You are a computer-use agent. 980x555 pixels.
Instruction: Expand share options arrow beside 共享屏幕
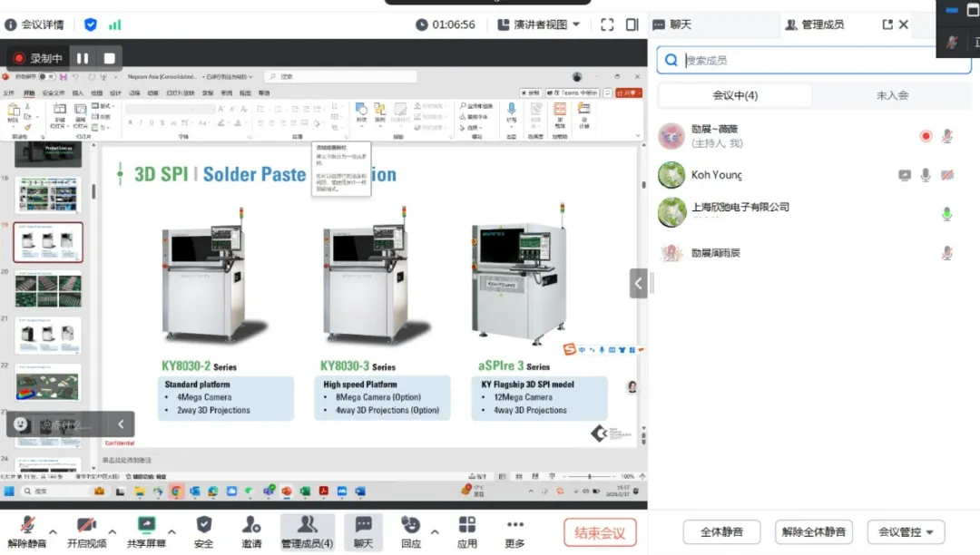click(x=171, y=532)
